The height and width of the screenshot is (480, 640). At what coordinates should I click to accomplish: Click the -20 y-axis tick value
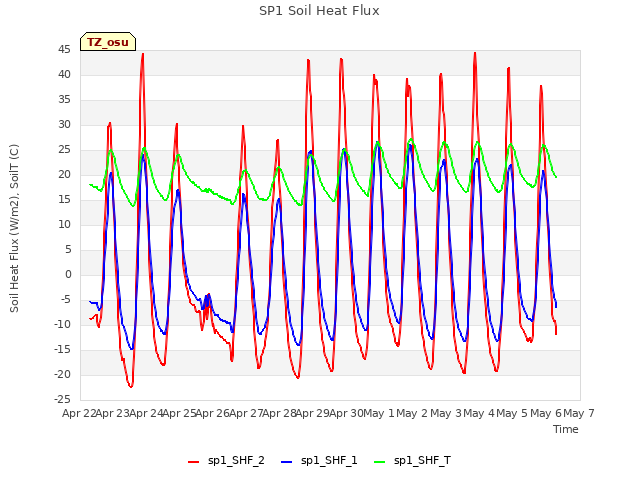62,374
